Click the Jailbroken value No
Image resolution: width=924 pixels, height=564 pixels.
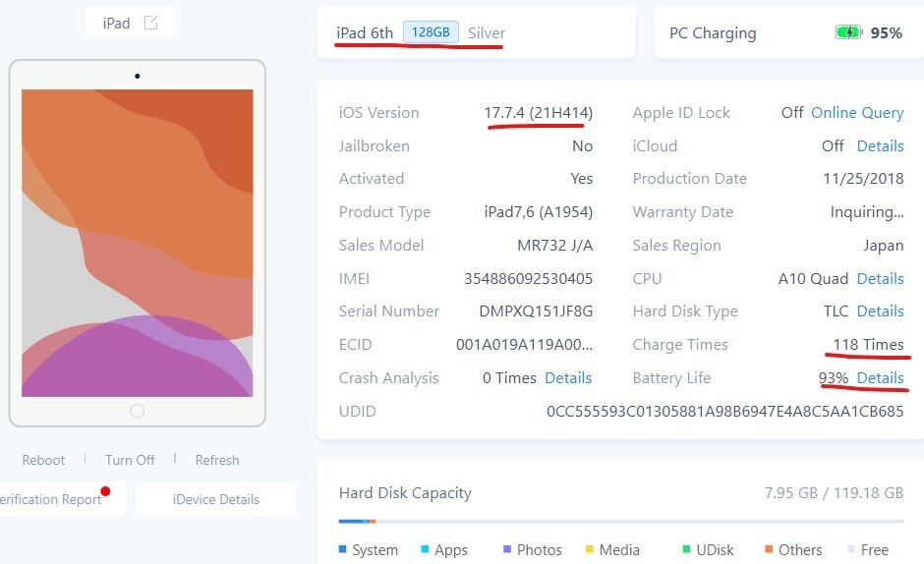582,145
